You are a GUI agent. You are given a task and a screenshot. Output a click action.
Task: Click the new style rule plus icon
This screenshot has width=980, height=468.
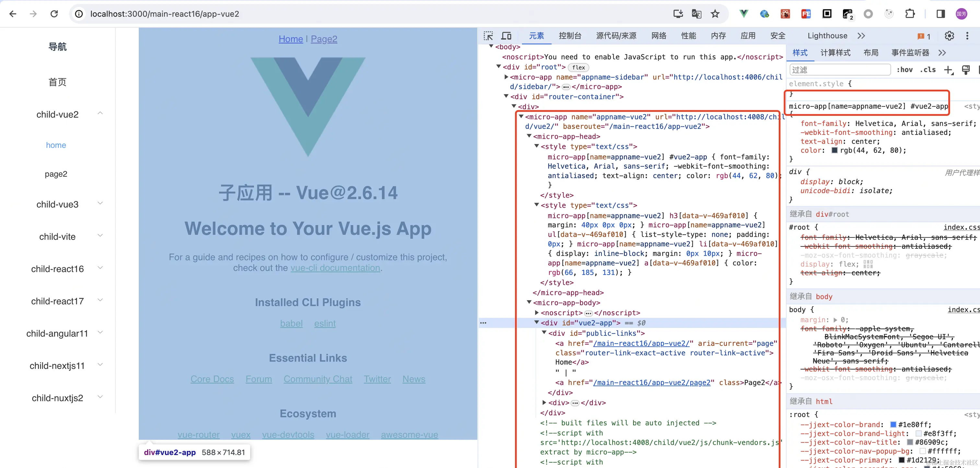948,70
